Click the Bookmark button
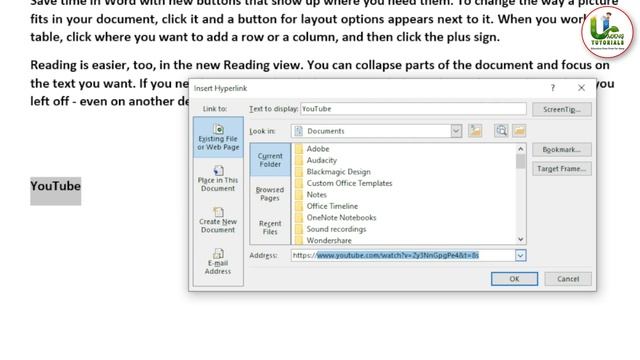 562,150
